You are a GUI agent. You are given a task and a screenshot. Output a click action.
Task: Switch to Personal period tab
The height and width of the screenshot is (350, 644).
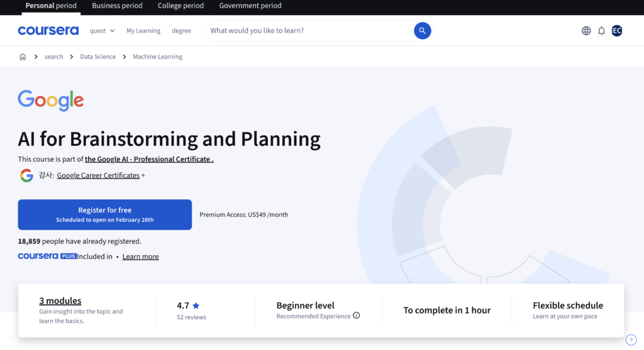pyautogui.click(x=51, y=6)
